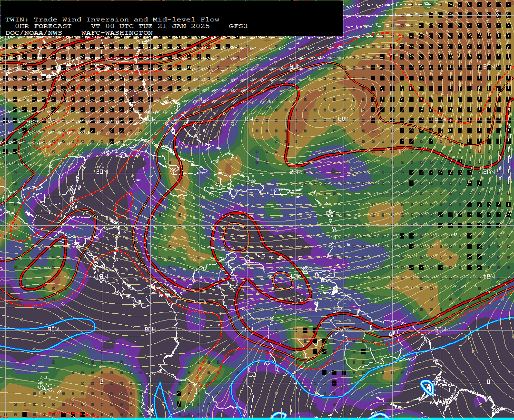514x420 pixels.
Task: Click the 90W label by the Pacific cyan contour
Action: point(54,329)
